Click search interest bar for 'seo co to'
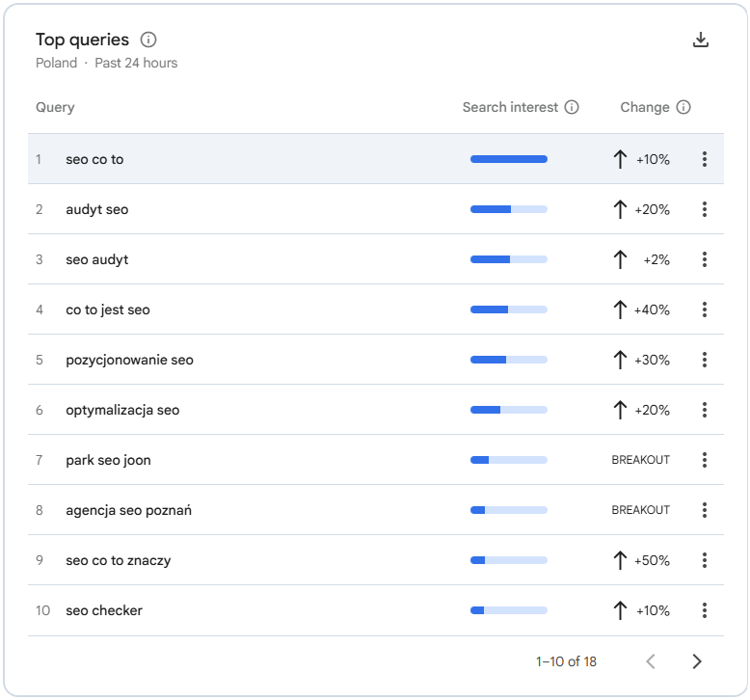This screenshot has width=750, height=700. click(508, 159)
